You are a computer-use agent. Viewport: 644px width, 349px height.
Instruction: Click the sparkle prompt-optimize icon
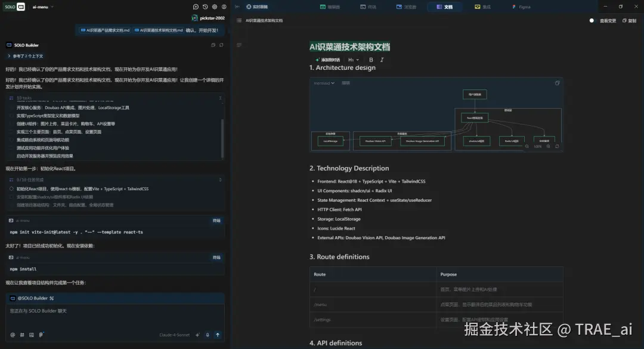197,335
